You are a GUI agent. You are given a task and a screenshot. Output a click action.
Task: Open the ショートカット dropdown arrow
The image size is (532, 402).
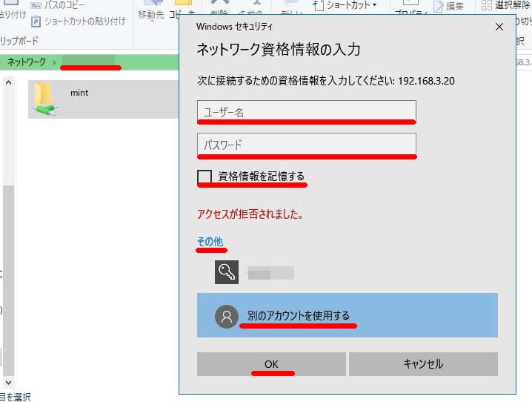pyautogui.click(x=374, y=6)
